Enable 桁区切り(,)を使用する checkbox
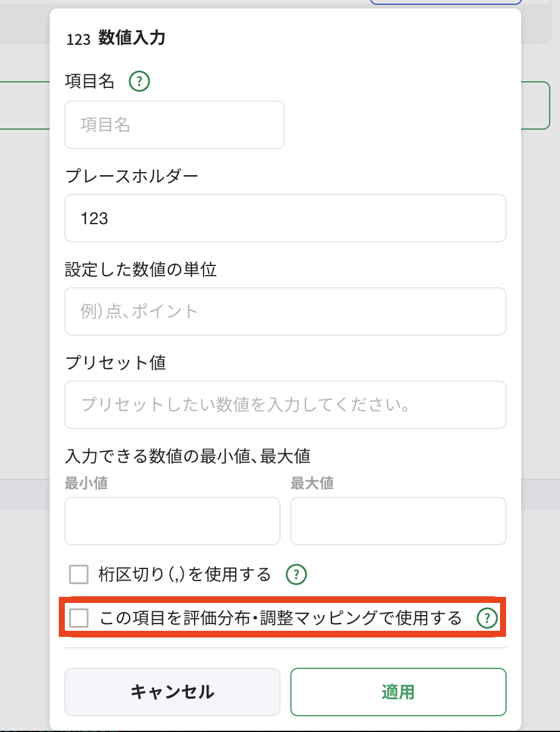This screenshot has height=732, width=560. [x=78, y=574]
